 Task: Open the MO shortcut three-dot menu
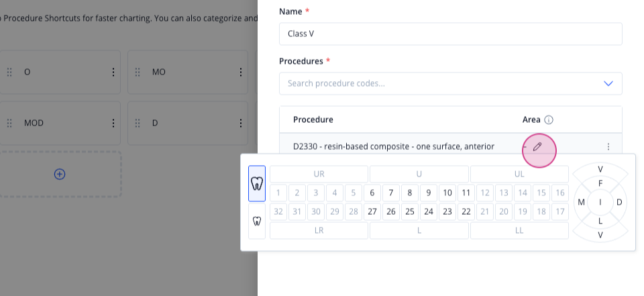(241, 72)
